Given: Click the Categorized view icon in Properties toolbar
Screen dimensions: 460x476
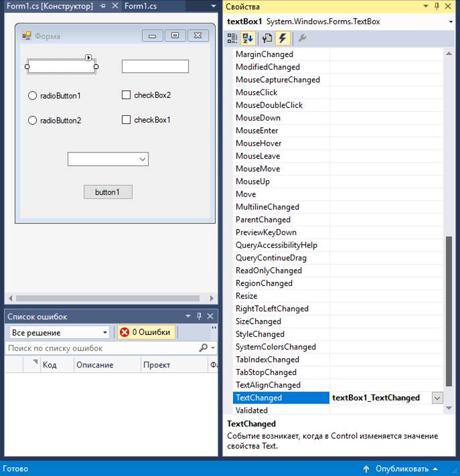Looking at the screenshot, I should click(232, 38).
